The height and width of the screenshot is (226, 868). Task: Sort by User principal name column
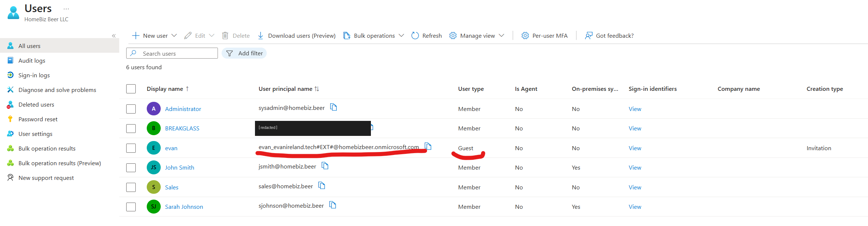(289, 89)
